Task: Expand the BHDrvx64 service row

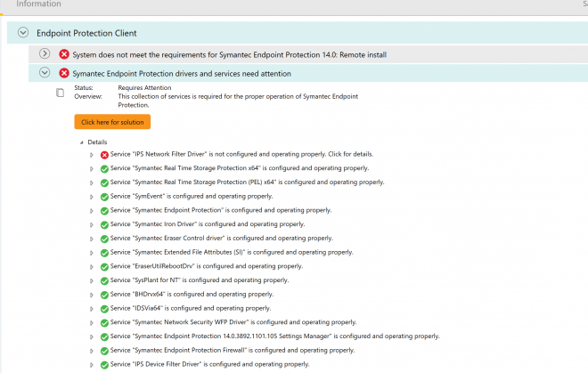Action: click(91, 295)
